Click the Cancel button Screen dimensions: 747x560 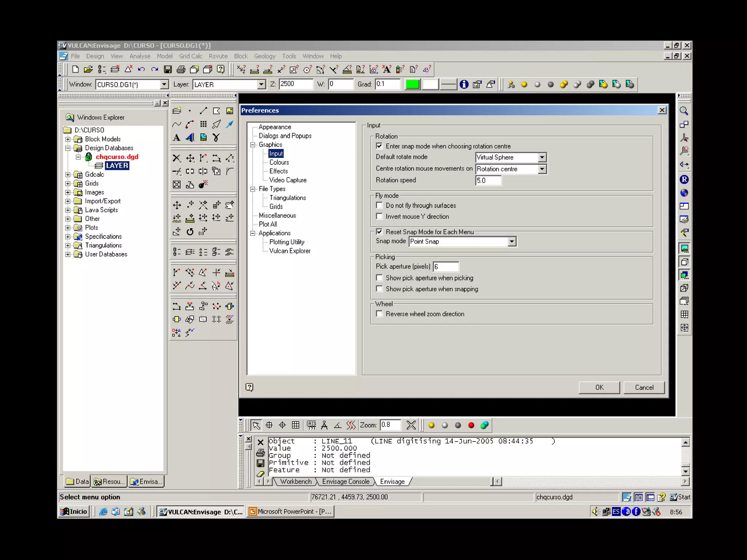point(644,388)
